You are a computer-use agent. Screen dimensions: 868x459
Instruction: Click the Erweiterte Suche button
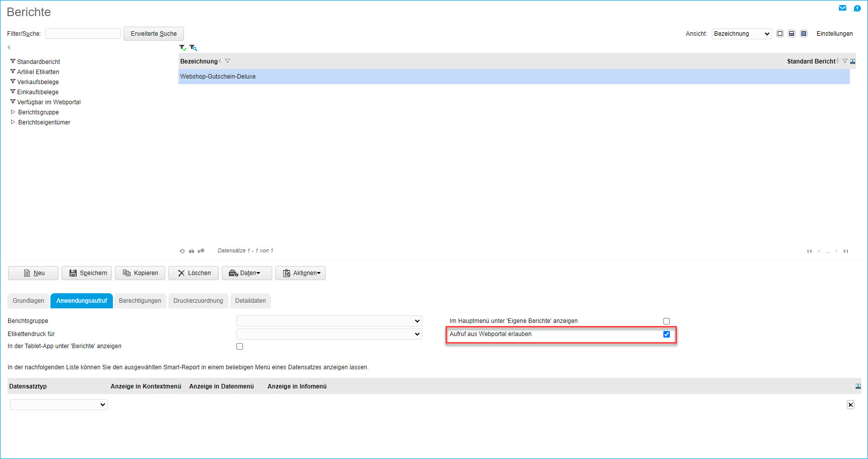point(154,34)
